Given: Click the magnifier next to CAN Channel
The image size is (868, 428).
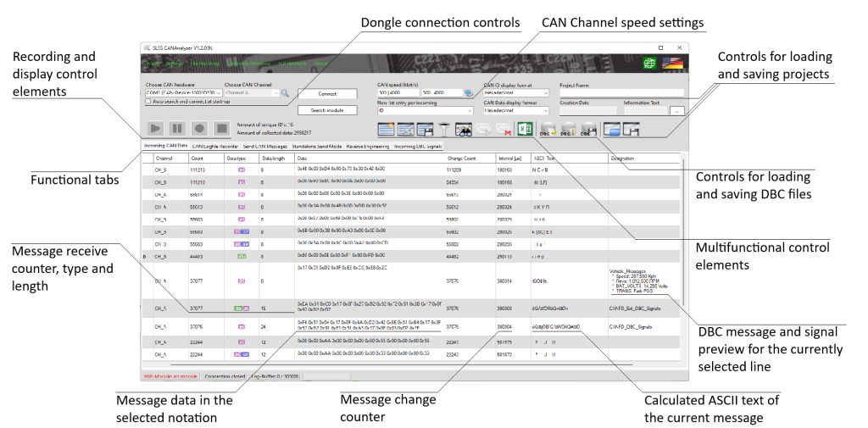Looking at the screenshot, I should 286,92.
